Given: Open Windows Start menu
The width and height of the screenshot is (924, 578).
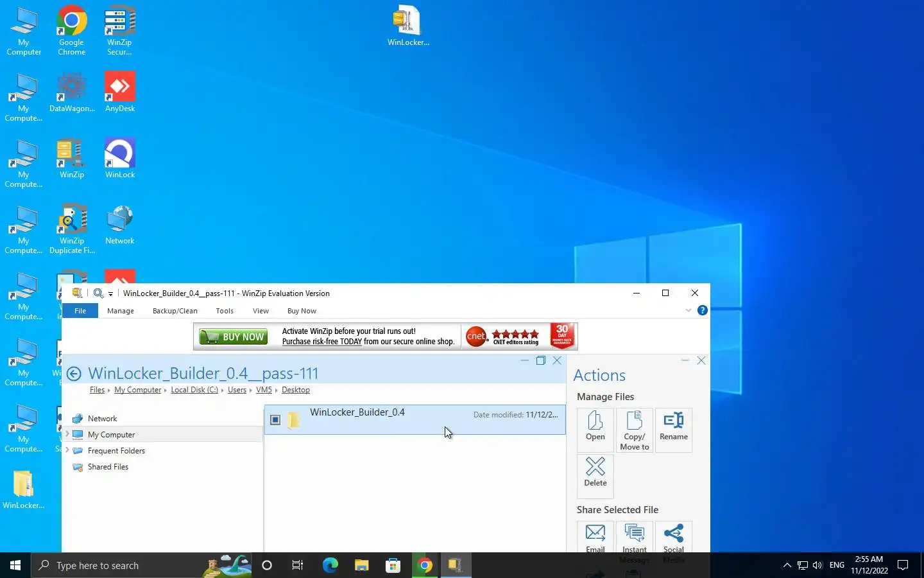Looking at the screenshot, I should point(15,565).
